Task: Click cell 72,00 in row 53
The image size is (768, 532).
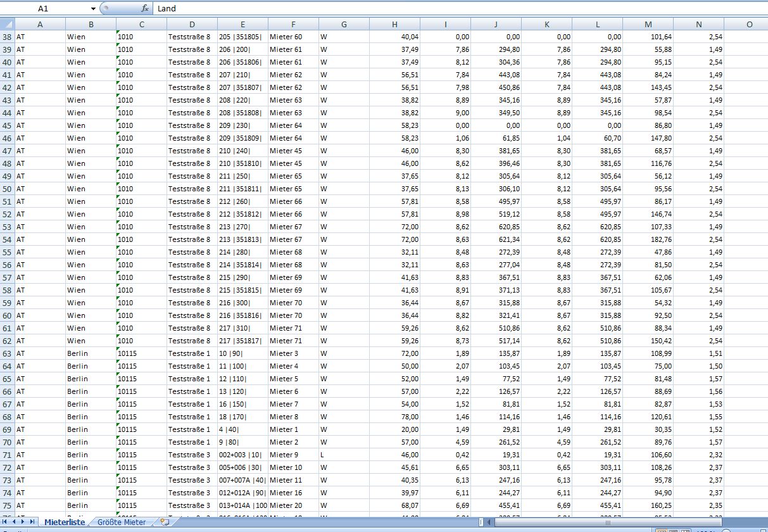Action: [x=394, y=227]
